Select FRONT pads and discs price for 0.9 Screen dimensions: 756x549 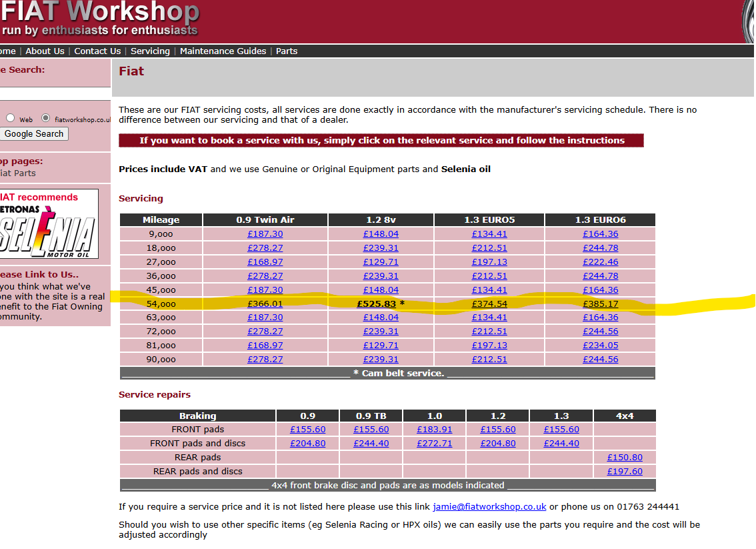pyautogui.click(x=307, y=444)
